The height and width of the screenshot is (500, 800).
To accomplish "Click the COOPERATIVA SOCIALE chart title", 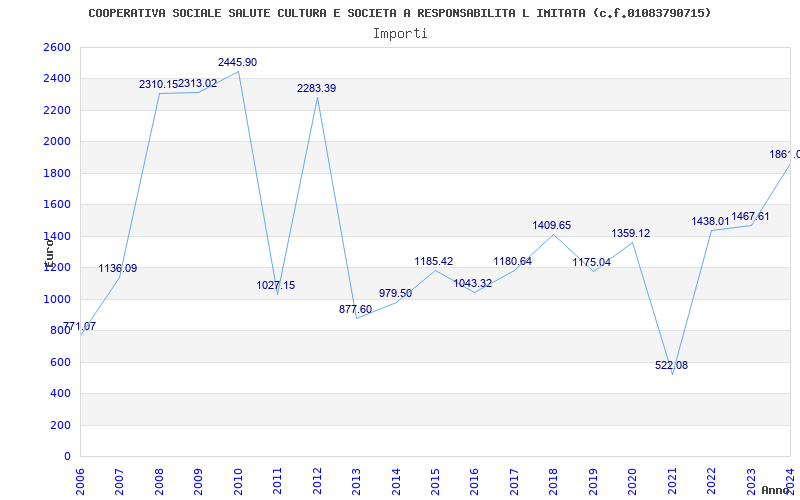I will (x=400, y=13).
